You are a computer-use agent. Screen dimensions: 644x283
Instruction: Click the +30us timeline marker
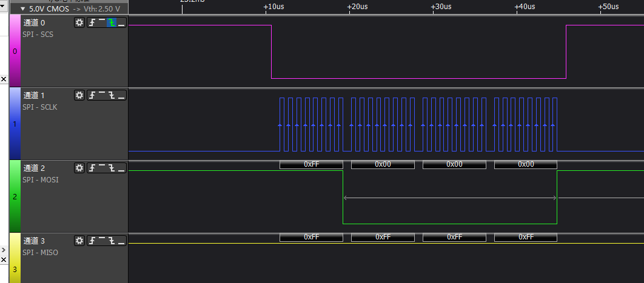click(x=441, y=7)
